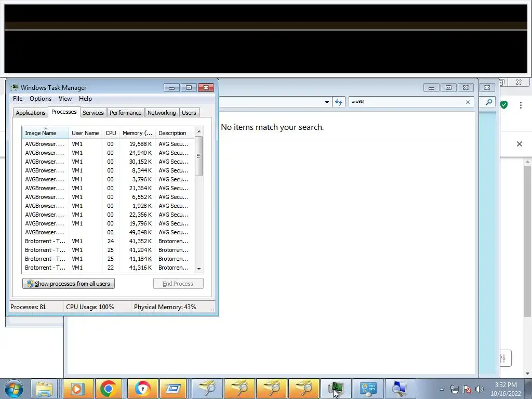
Task: Dismiss the browser bar with the X icon
Action: (x=520, y=144)
